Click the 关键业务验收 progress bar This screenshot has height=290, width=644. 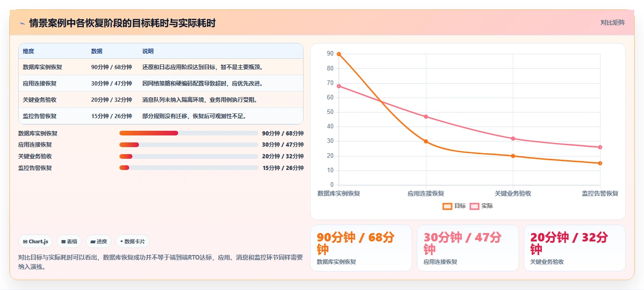pyautogui.click(x=189, y=156)
